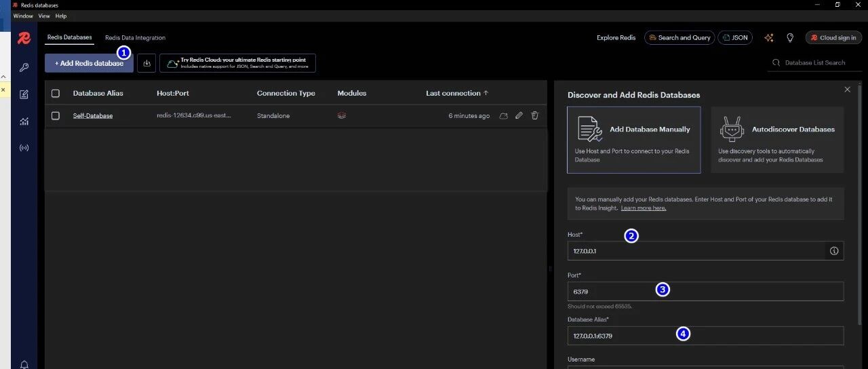Click the lightbulb insights icon
This screenshot has width=868, height=369.
(790, 38)
